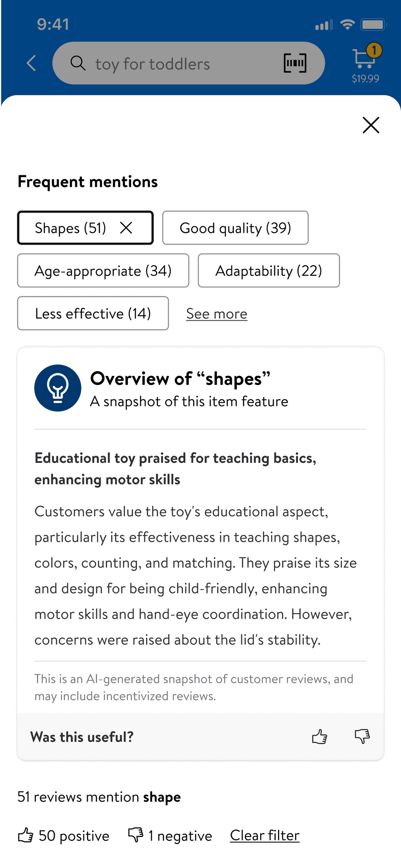Open the barcode scanner icon

pyautogui.click(x=295, y=63)
